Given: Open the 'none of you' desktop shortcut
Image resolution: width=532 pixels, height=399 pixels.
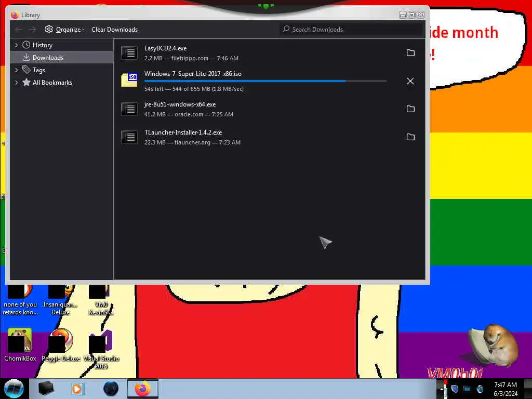Looking at the screenshot, I should 20,300.
